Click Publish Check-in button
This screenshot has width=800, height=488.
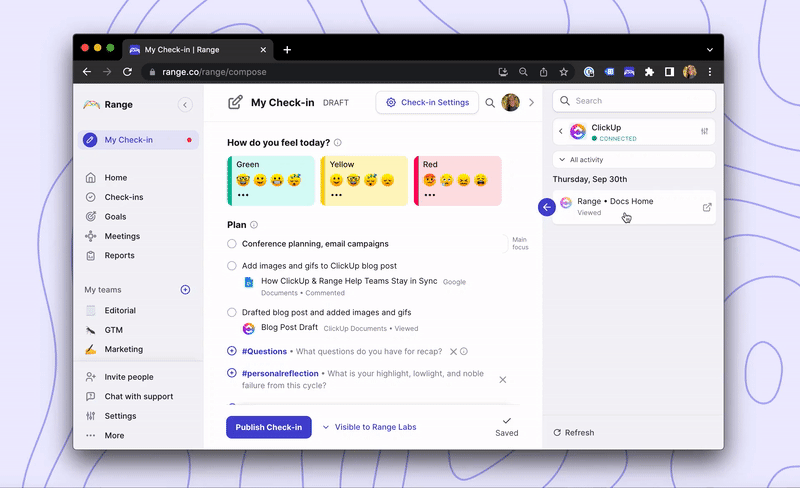[269, 427]
